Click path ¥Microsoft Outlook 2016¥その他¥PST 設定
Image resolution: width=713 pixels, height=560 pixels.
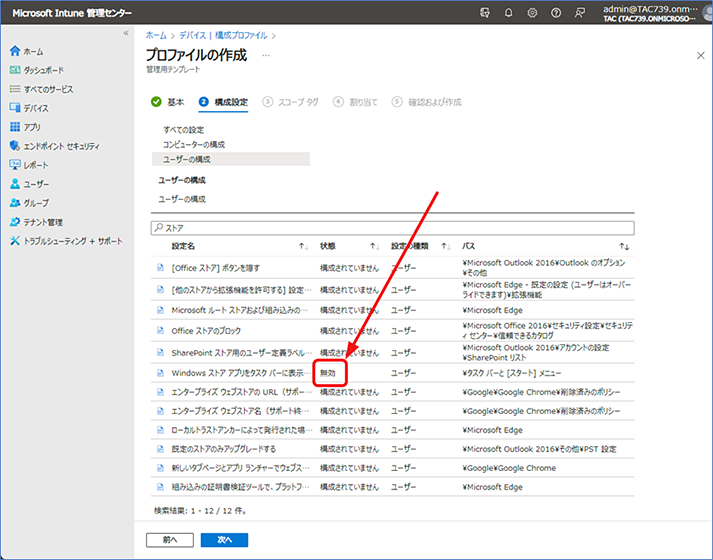tap(539, 449)
